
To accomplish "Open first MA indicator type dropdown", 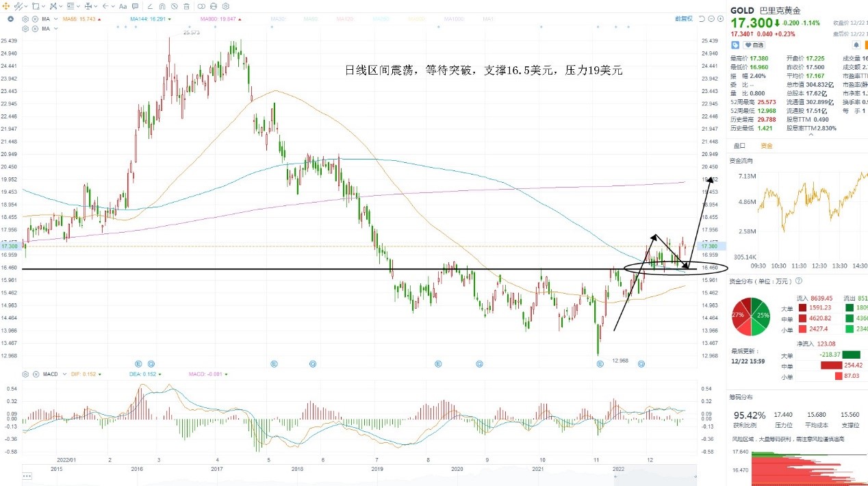I will [x=55, y=19].
